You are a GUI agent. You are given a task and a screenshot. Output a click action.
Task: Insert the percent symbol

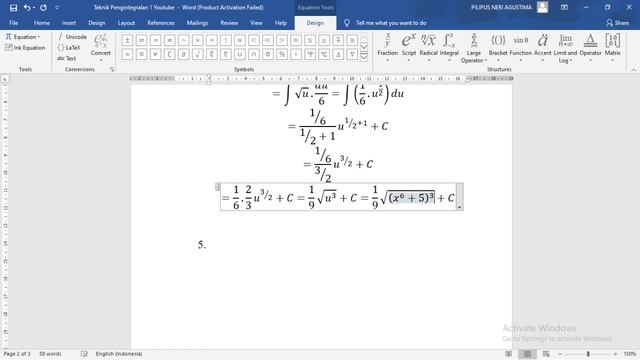tap(282, 54)
